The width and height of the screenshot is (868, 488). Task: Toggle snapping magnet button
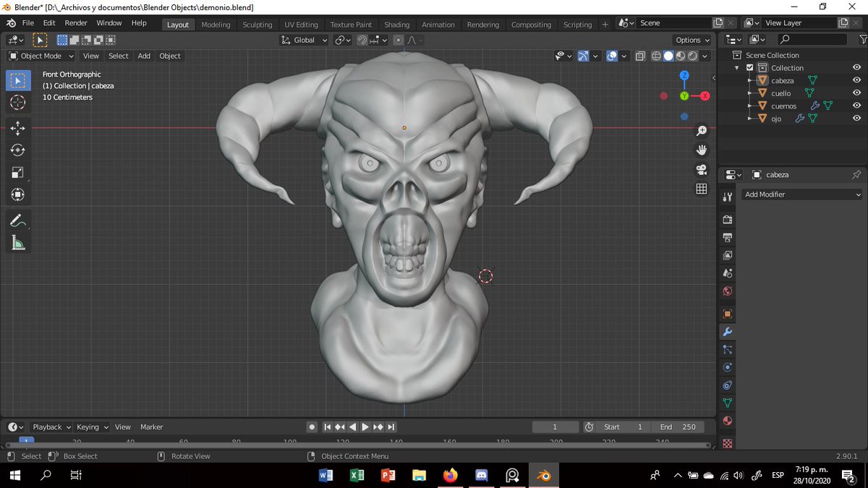pos(362,40)
